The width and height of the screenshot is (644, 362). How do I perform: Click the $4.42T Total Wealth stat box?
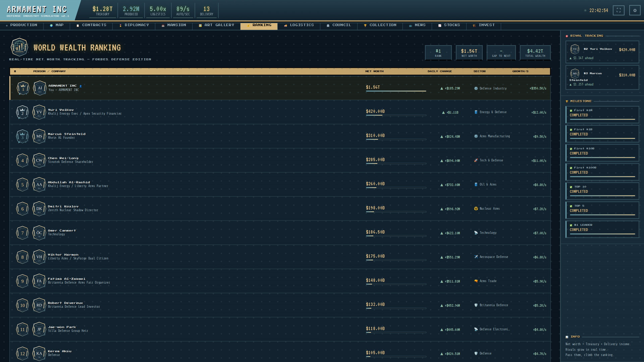point(535,53)
